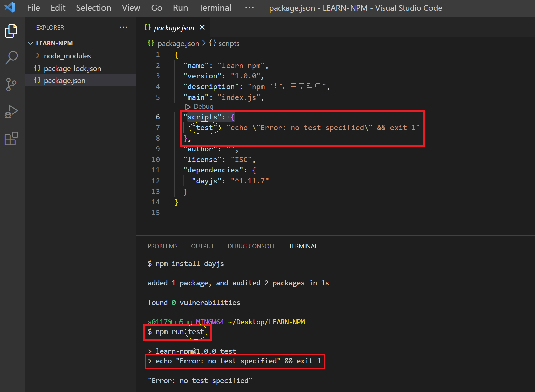Screen dimensions: 535x392
Task: Switch to the PROBLEMS panel tab
Action: [x=162, y=246]
